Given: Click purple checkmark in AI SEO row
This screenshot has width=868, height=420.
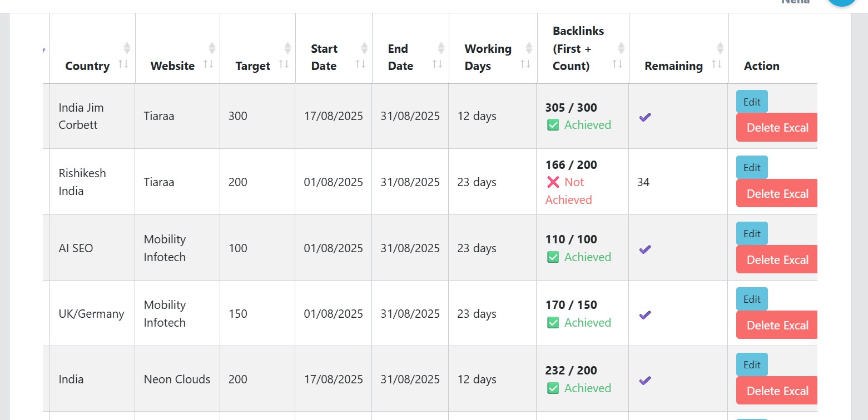Looking at the screenshot, I should pos(645,249).
